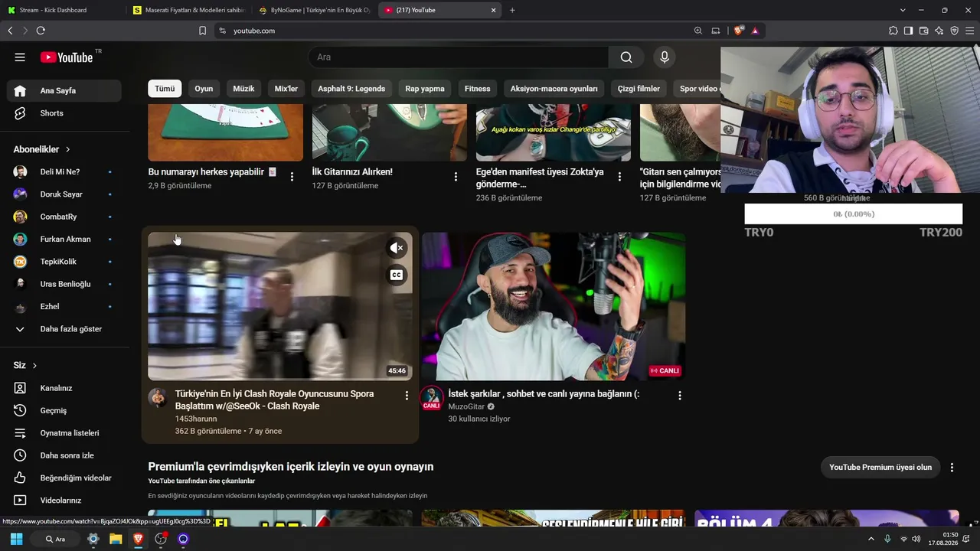The image size is (980, 551).
Task: Click 'YouTube Premium üyesi olun' button
Action: [880, 468]
